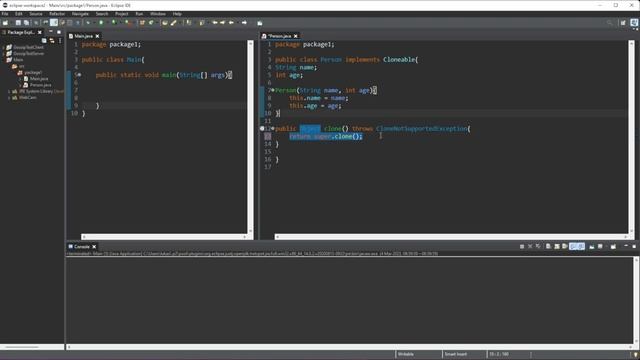Click the Main.java editor horizontal scrollbar
This screenshot has width=640, height=360.
tap(165, 237)
